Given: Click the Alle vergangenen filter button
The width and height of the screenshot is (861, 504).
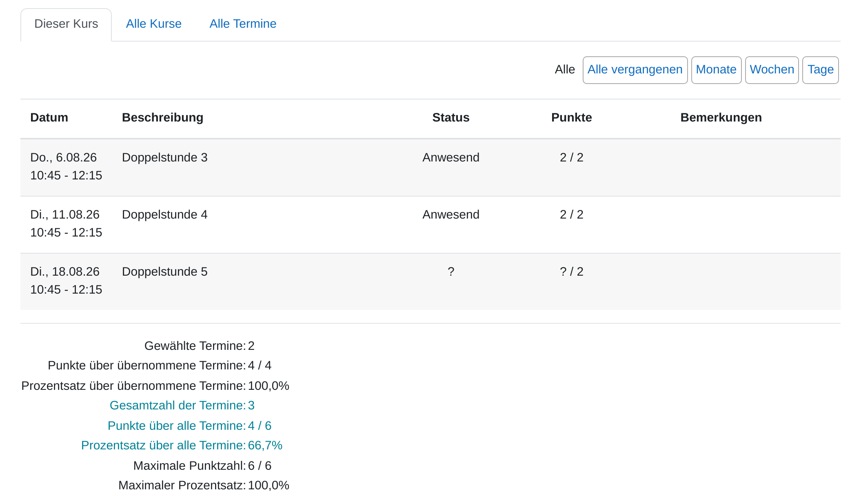Looking at the screenshot, I should click(x=635, y=70).
